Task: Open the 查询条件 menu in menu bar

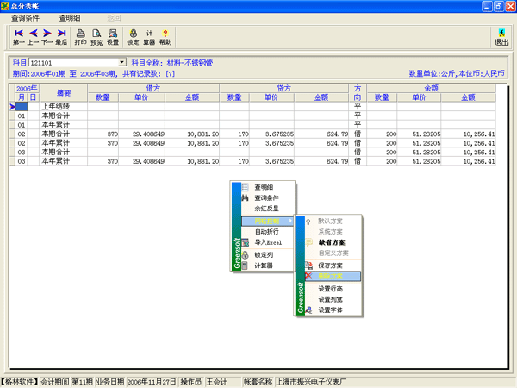Action: (x=25, y=18)
